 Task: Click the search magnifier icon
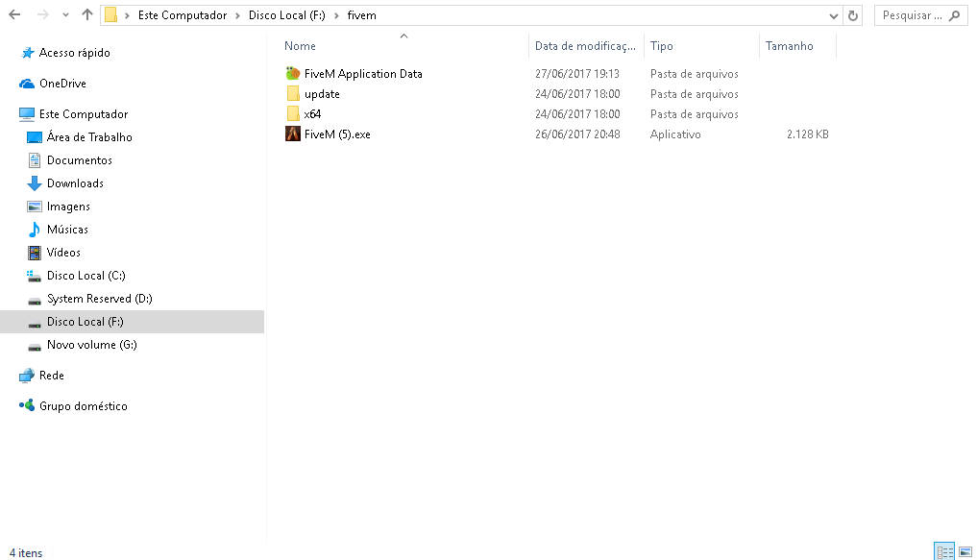click(x=954, y=15)
